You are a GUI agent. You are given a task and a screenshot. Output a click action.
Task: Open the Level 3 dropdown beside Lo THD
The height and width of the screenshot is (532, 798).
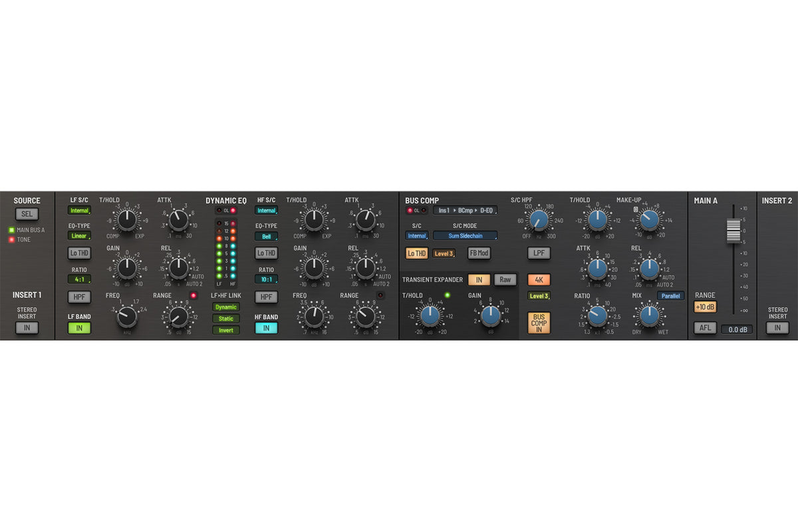(444, 253)
